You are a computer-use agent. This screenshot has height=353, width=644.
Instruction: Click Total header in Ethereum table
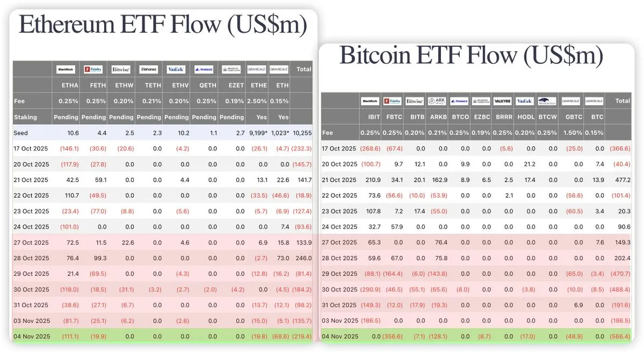coord(303,69)
